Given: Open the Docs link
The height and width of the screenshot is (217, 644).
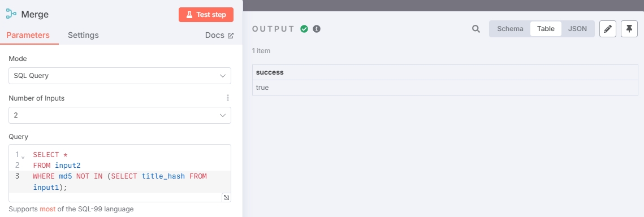Looking at the screenshot, I should (219, 35).
